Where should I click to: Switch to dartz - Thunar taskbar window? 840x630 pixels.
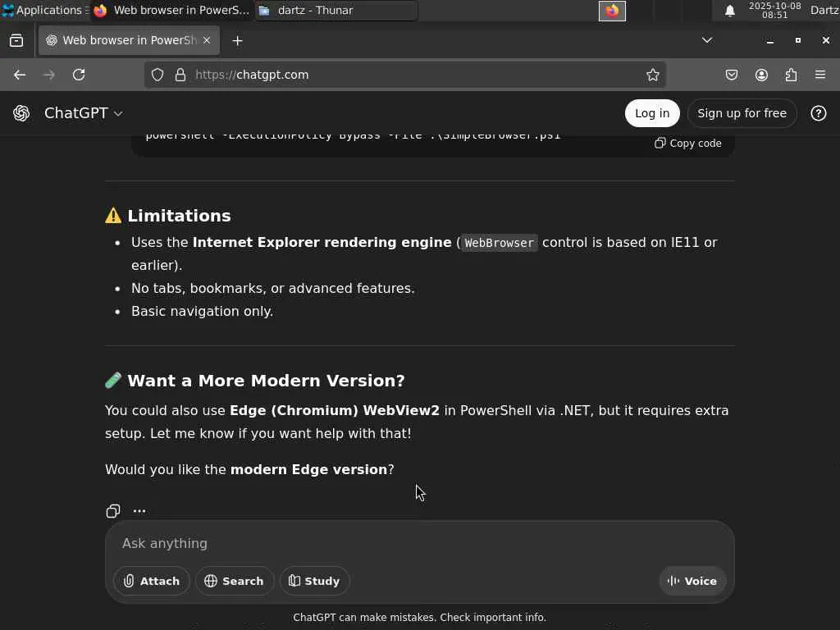336,10
